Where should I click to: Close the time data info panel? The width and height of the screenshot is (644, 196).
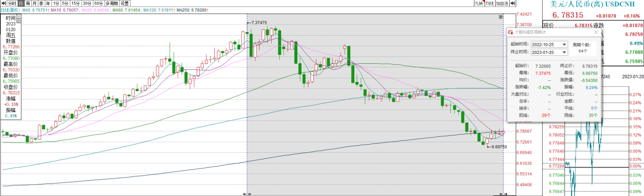[19, 16]
